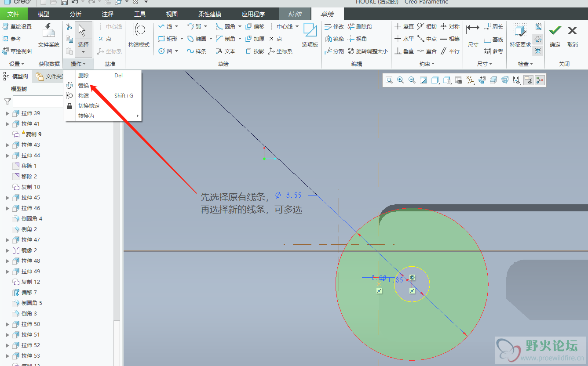The width and height of the screenshot is (588, 366).
Task: Click the 草绘视图 sketch view icon
Action: (6, 51)
